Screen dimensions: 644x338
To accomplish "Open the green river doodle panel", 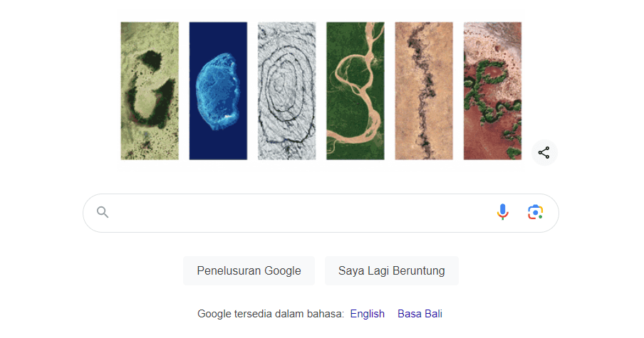I will [x=355, y=90].
